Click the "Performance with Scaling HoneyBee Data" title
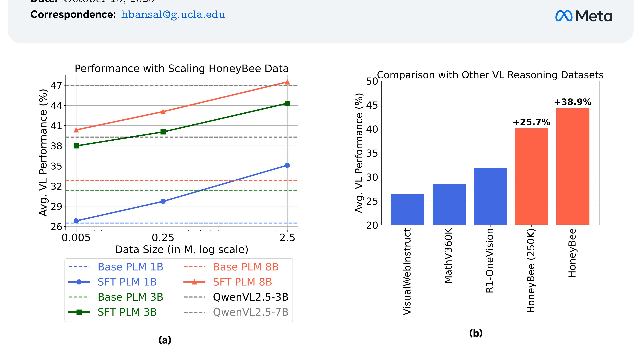The width and height of the screenshot is (644, 360). click(x=181, y=69)
